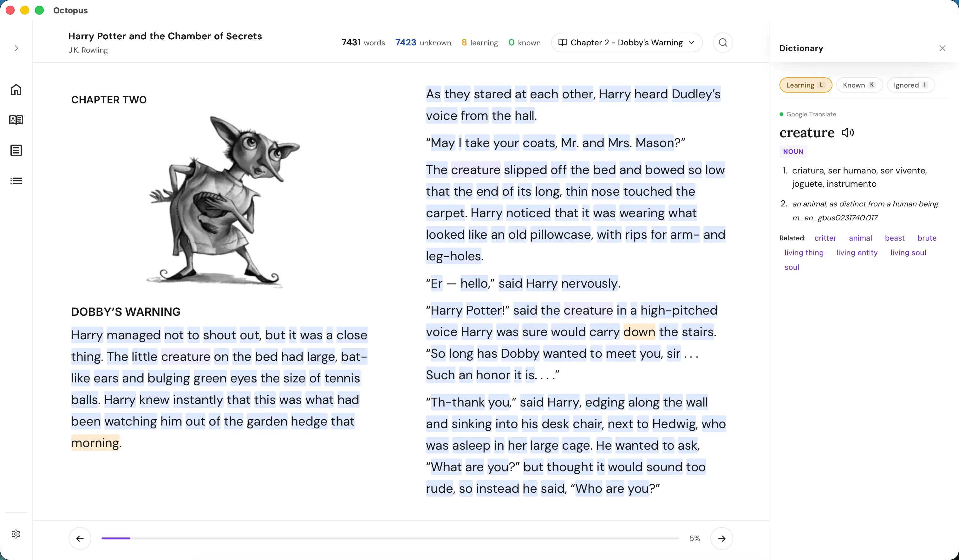Click the Google Translate source label
Viewport: 959px width, 560px height.
[811, 114]
